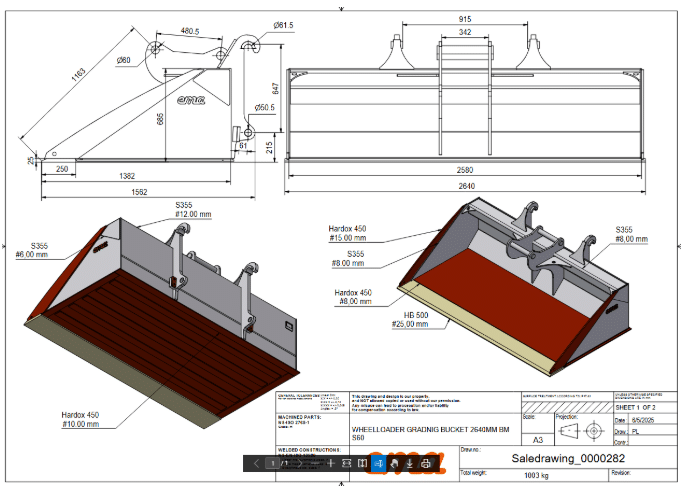Click the date 8/5/2025 in title block
Viewport: 693px width, 491px height.
pyautogui.click(x=643, y=420)
